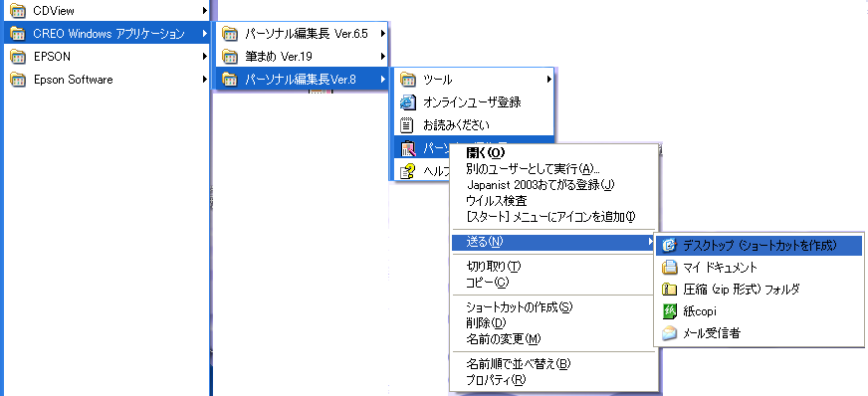Click the 紙copi green icon
This screenshot has width=868, height=396.
(669, 311)
